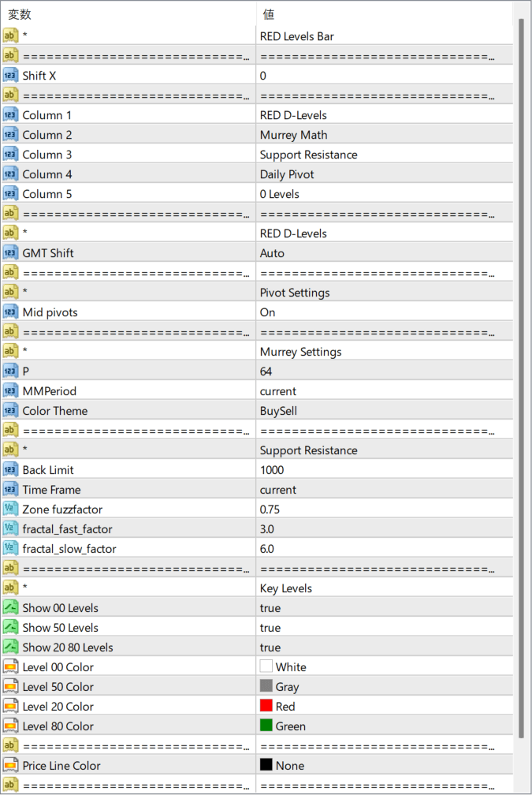Click the 値 column header

click(269, 14)
